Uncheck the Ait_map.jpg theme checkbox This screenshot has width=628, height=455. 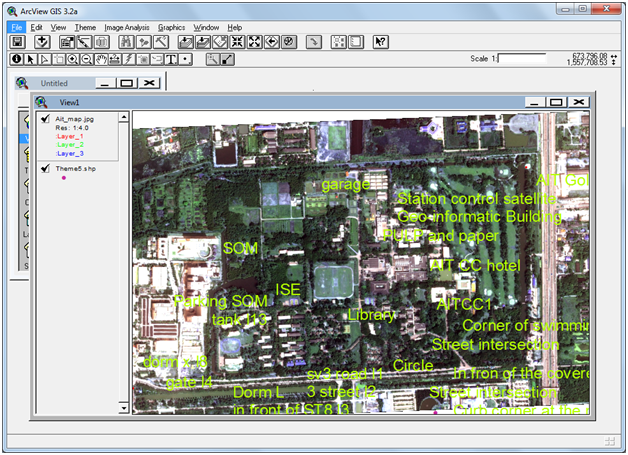click(46, 118)
